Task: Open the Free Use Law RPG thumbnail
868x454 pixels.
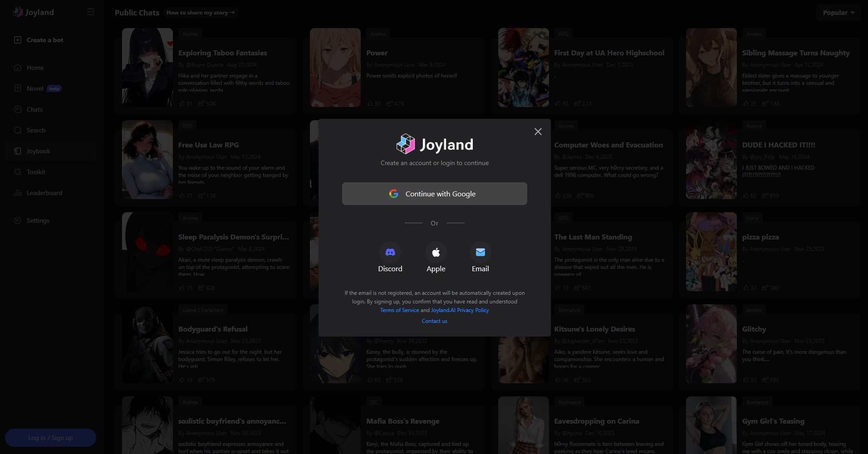Action: 147,160
